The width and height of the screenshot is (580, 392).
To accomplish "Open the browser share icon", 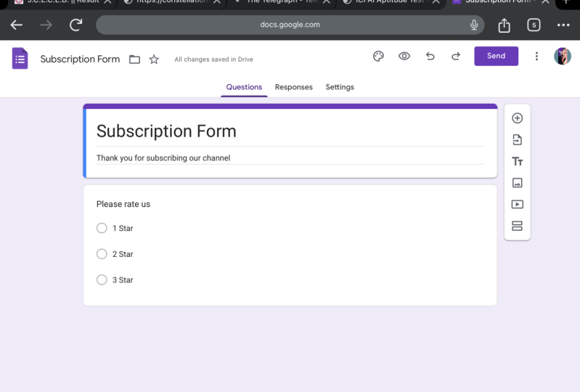I will click(x=504, y=25).
